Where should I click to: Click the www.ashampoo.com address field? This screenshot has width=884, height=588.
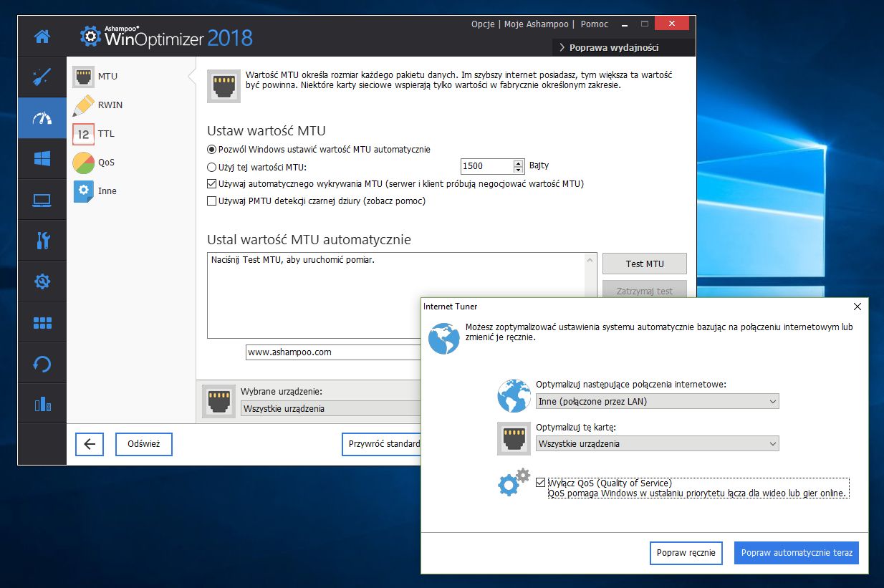(x=333, y=352)
